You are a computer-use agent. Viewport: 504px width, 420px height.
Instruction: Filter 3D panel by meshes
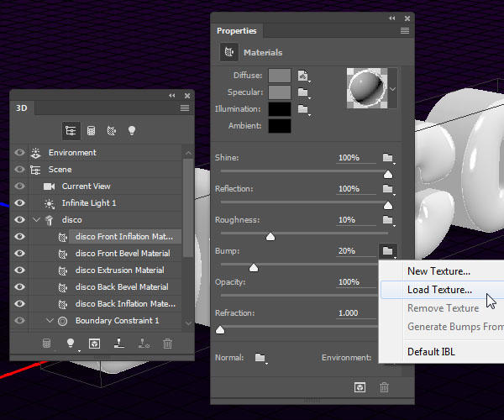click(92, 131)
